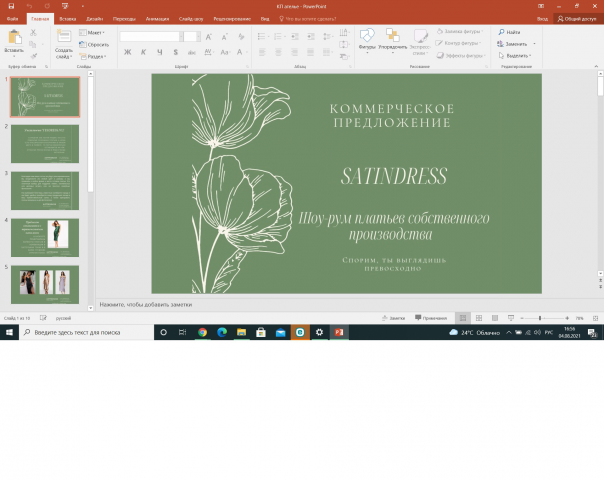This screenshot has width=604, height=480.
Task: Click the Windows Start button
Action: click(x=9, y=332)
